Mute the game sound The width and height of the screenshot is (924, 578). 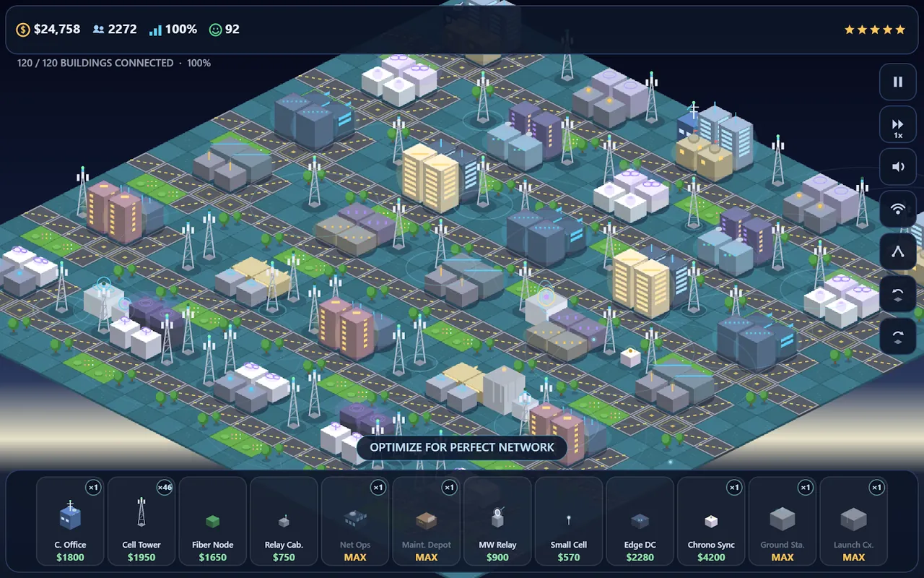(x=898, y=167)
